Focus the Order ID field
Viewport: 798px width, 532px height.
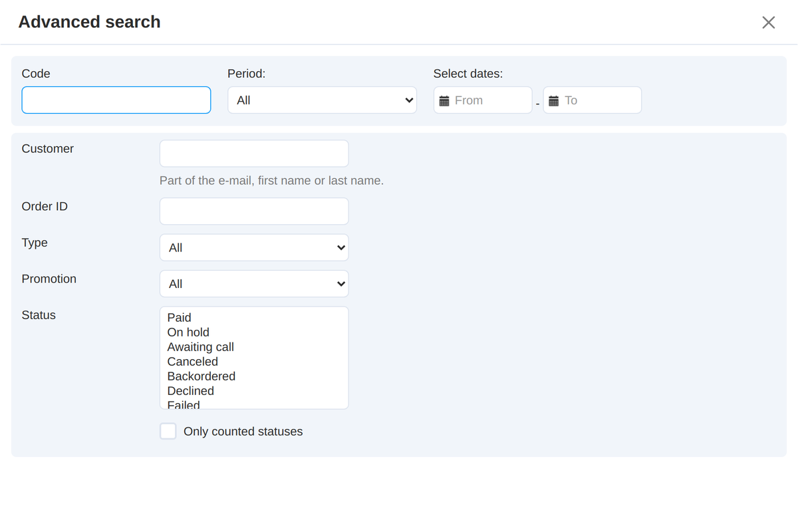(254, 211)
